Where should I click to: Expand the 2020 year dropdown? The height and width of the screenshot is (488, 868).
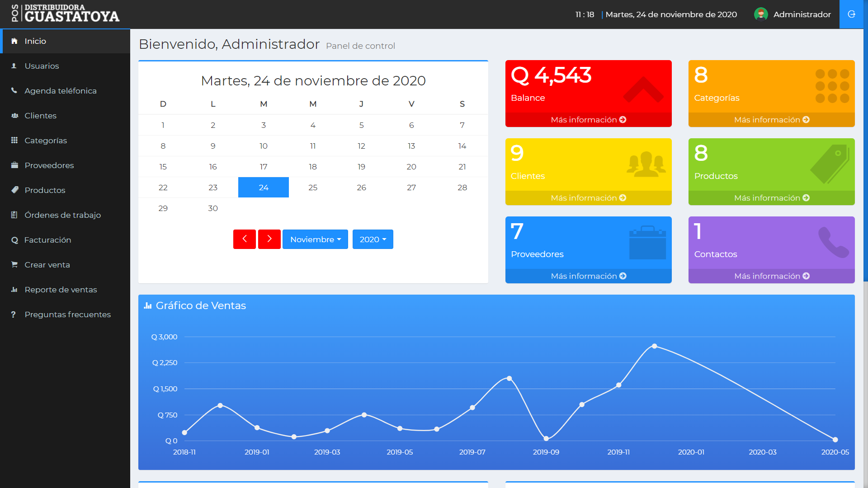pyautogui.click(x=373, y=239)
